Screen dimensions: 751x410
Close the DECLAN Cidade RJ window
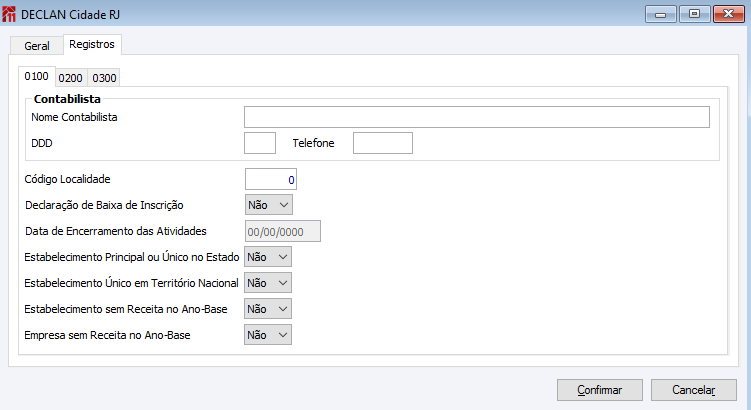pyautogui.click(x=728, y=14)
